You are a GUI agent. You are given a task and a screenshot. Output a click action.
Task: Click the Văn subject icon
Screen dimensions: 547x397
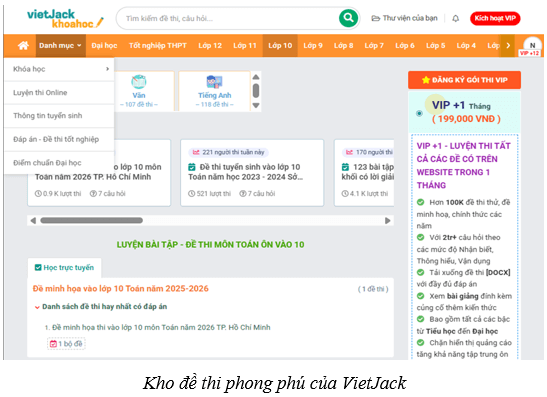coord(138,81)
